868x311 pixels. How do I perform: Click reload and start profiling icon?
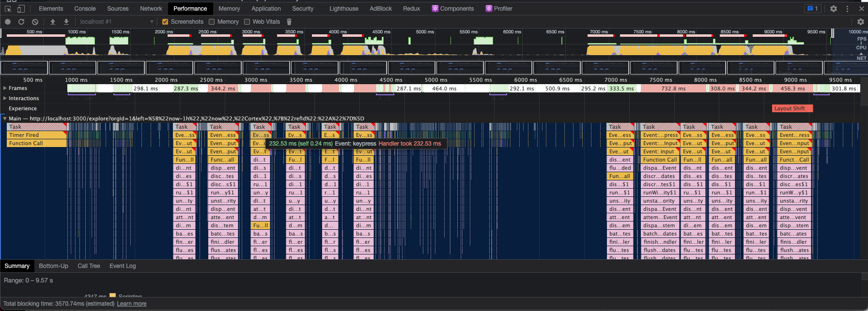point(21,22)
